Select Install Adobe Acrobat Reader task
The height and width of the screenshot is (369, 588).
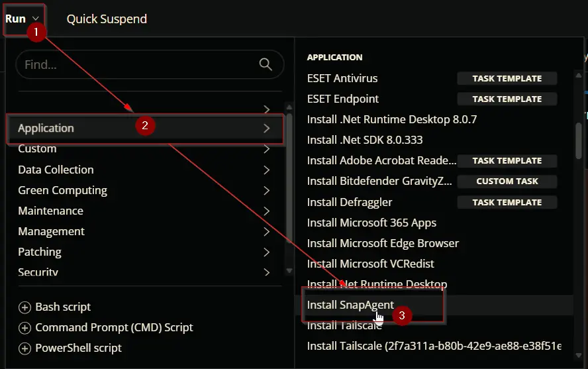coord(381,160)
